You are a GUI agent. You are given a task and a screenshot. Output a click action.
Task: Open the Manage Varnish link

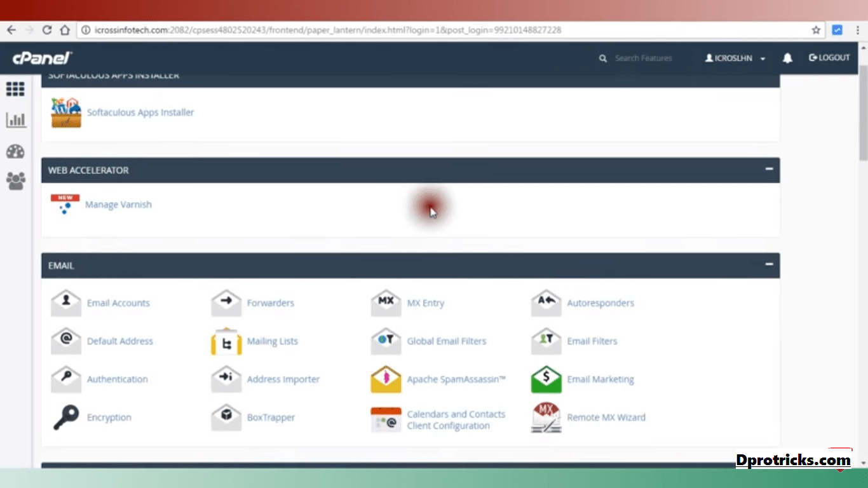118,205
